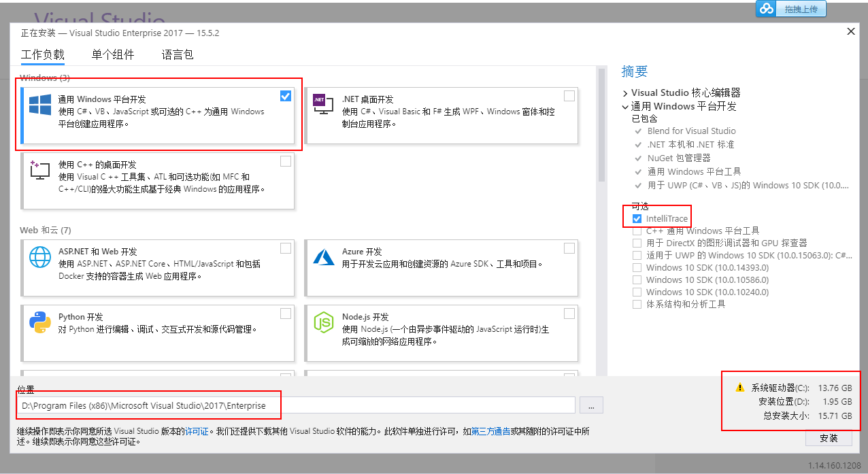Screen dimensions: 868x474
Task: Open the 语言包 tab
Action: point(178,55)
